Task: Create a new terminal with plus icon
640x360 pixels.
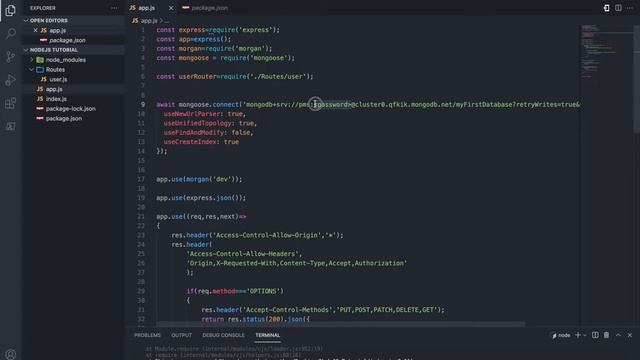Action: click(578, 335)
